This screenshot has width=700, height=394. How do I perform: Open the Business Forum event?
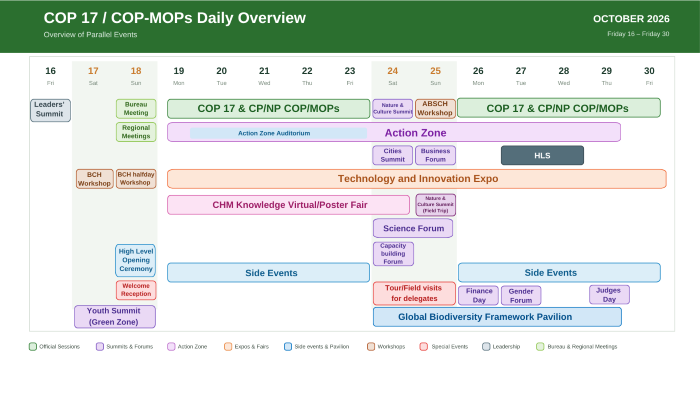[435, 155]
